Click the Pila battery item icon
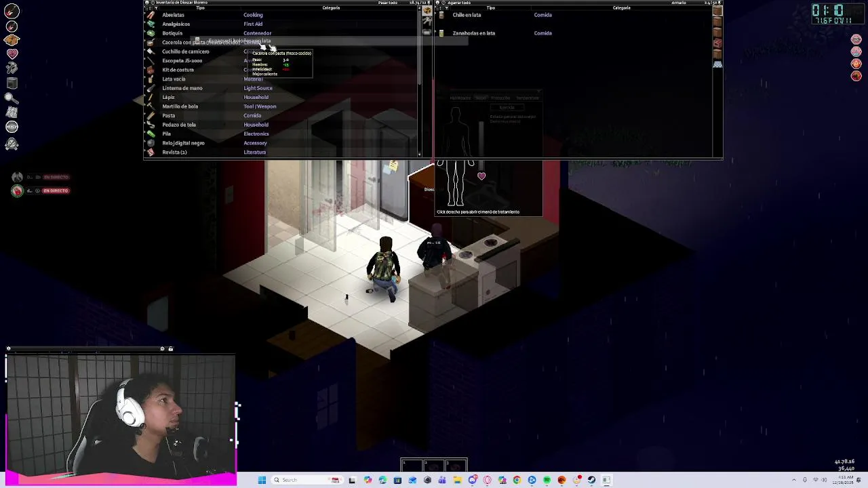This screenshot has width=868, height=488. pos(151,134)
